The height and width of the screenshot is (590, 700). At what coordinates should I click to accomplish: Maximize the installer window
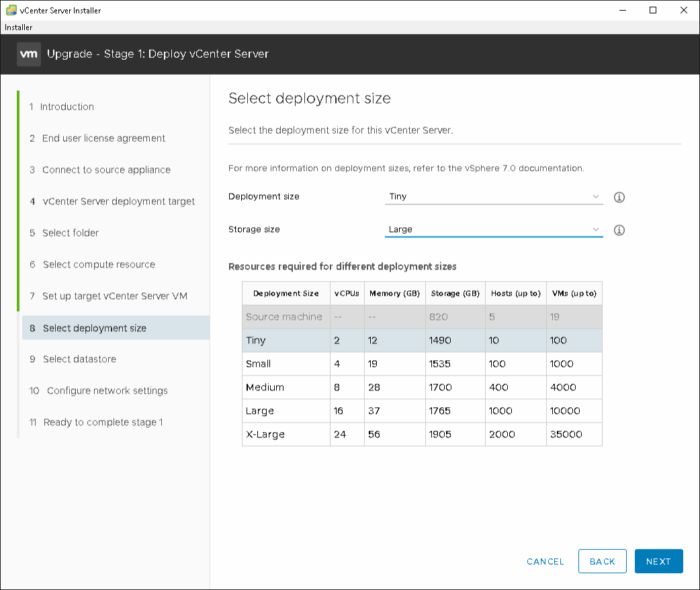click(653, 10)
